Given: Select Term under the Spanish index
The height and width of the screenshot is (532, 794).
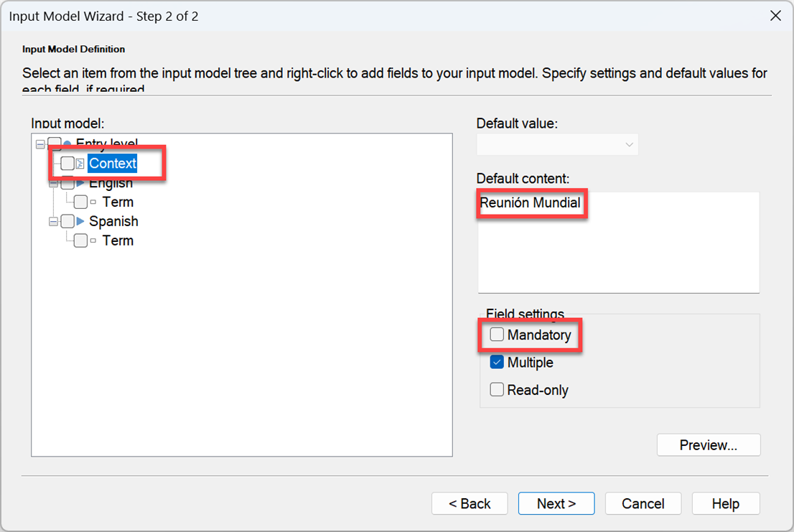Looking at the screenshot, I should (118, 241).
